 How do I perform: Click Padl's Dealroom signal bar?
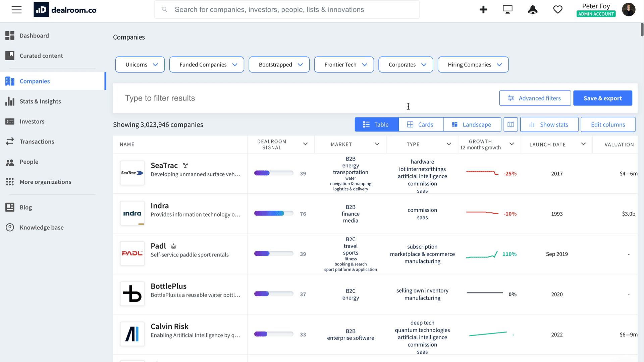tap(274, 253)
